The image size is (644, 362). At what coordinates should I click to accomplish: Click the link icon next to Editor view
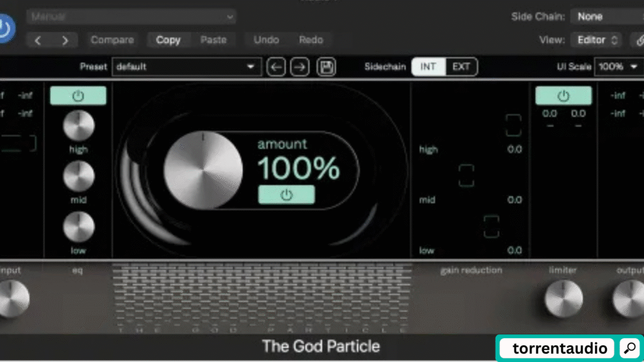tap(639, 40)
